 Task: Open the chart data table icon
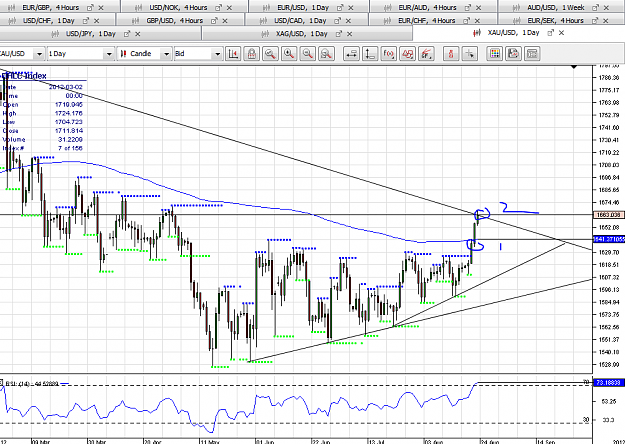tap(532, 53)
